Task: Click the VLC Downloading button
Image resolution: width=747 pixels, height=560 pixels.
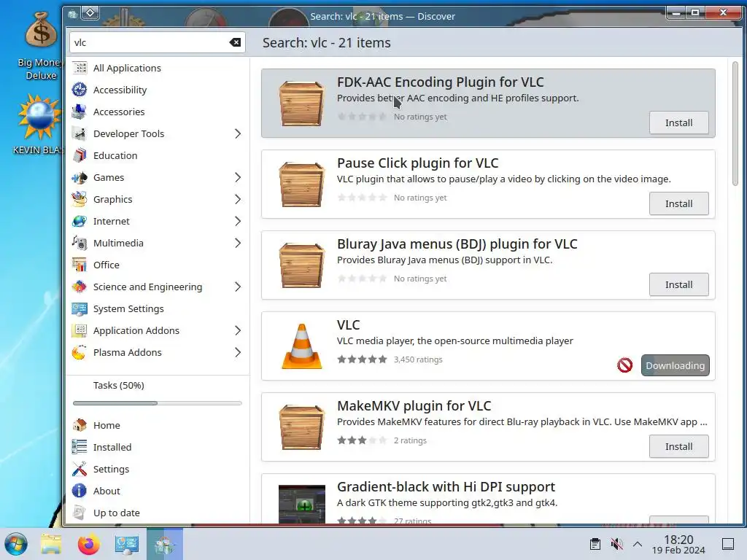Action: [675, 365]
